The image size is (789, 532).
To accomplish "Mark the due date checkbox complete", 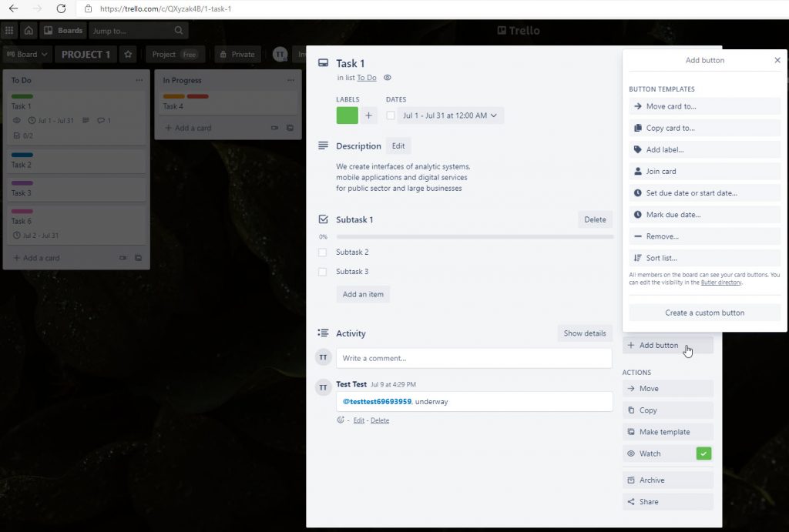I will [x=391, y=115].
